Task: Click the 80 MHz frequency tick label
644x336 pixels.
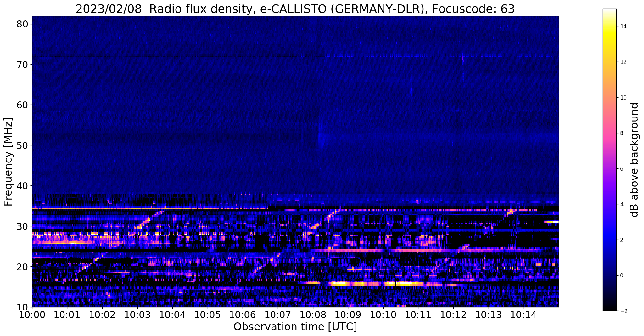Action: 23,24
